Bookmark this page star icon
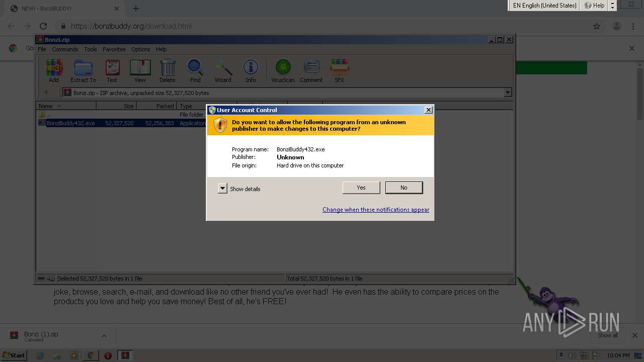The height and width of the screenshot is (362, 644). pos(597,26)
